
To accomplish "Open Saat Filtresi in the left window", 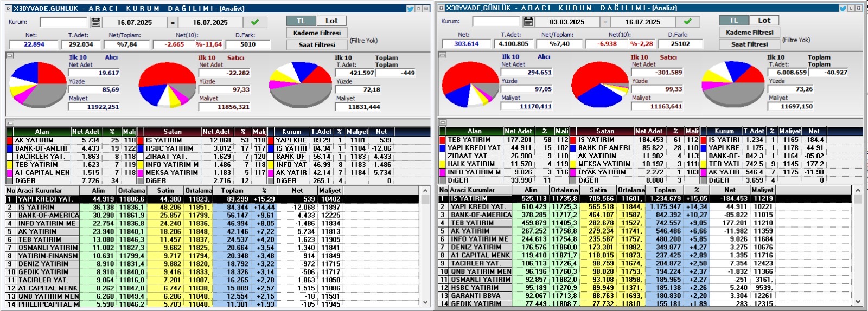I will (317, 44).
